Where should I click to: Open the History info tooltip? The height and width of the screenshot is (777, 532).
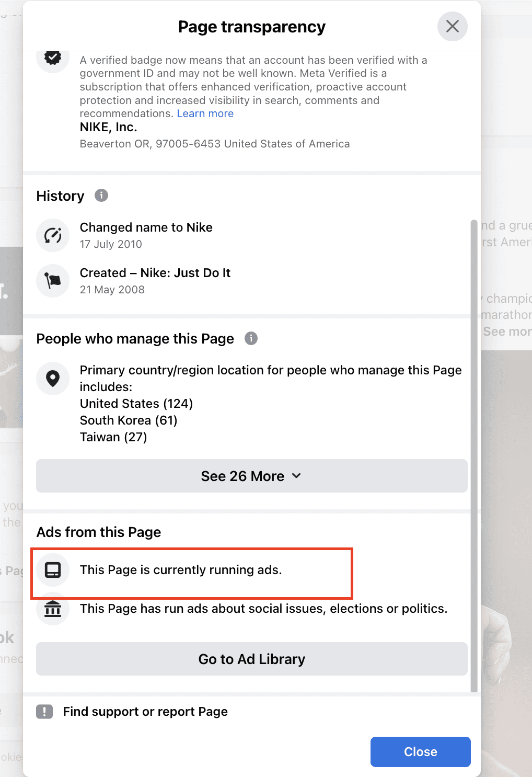coord(101,195)
